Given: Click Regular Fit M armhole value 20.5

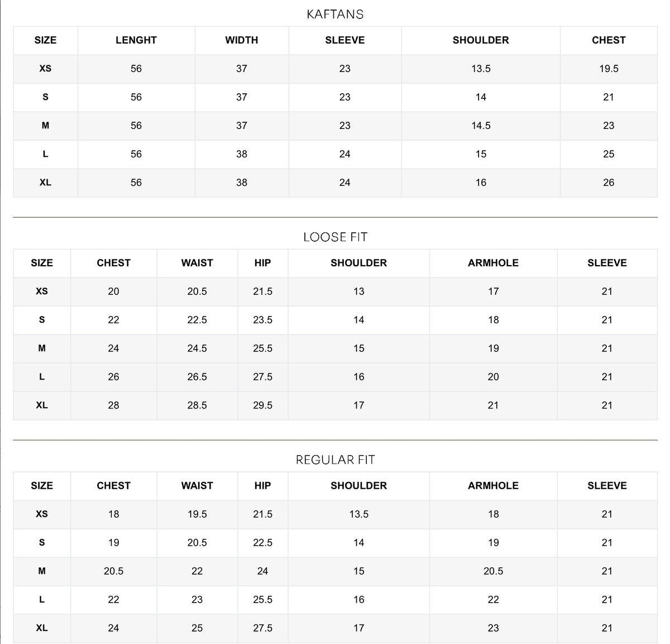Looking at the screenshot, I should [x=493, y=571].
